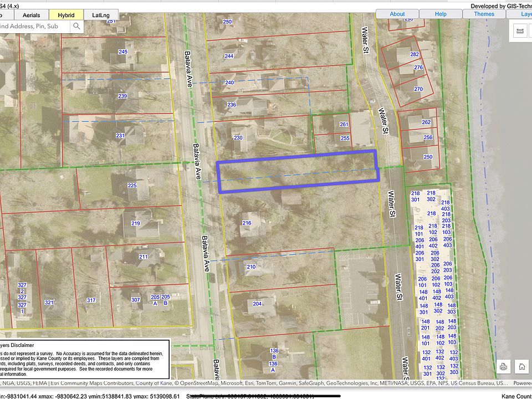Select parcel labeled 216 on Batavia Ave

[x=247, y=223]
